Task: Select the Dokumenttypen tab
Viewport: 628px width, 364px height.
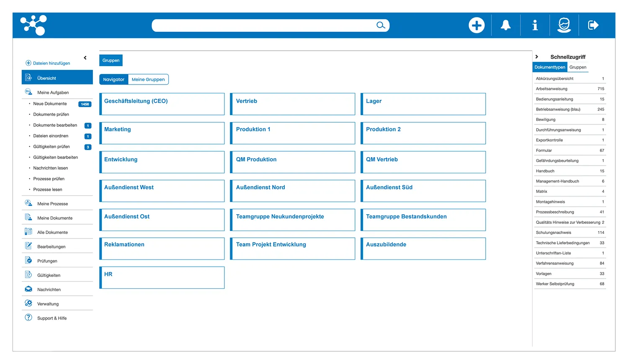Action: 550,67
